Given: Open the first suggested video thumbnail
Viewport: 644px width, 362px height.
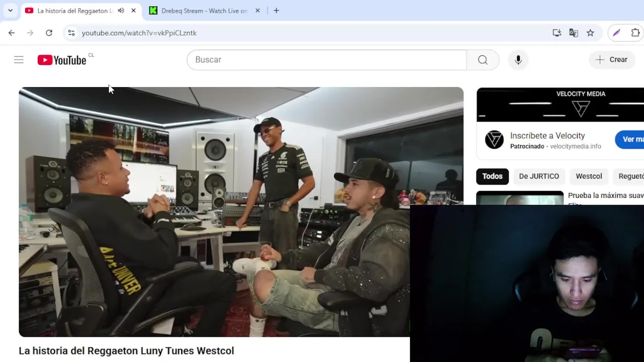Looking at the screenshot, I should (520, 198).
